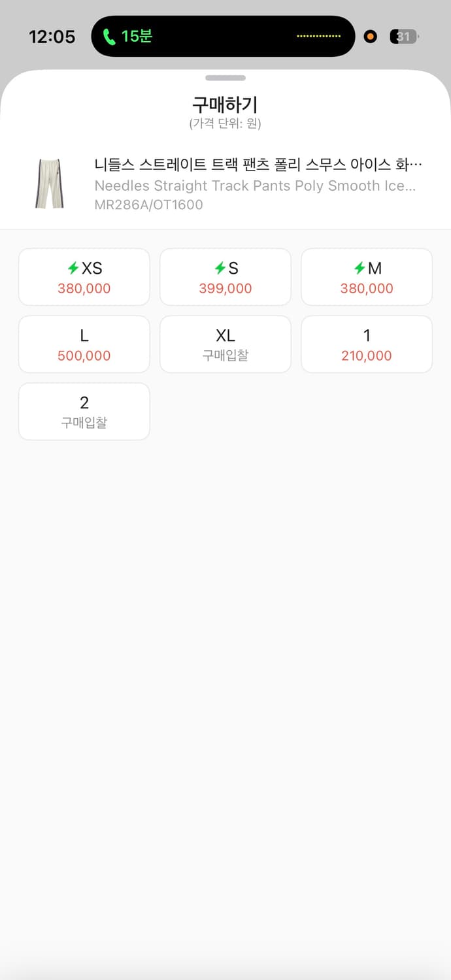Select size XL purchase bid option
The width and height of the screenshot is (451, 980).
point(225,344)
